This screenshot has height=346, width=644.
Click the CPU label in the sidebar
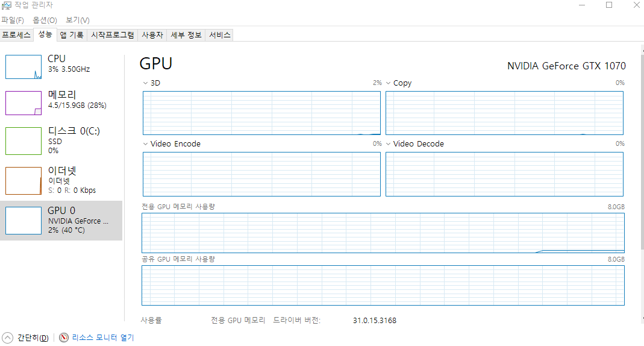[x=57, y=58]
